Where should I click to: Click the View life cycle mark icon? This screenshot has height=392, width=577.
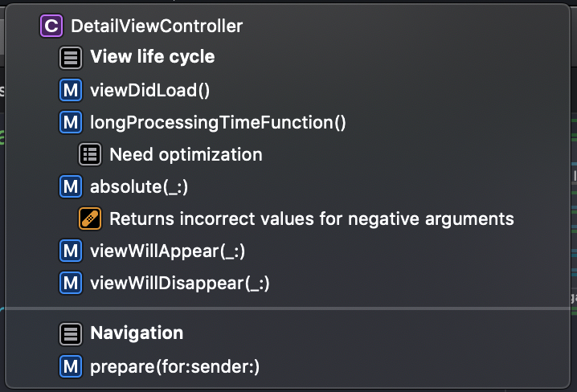[71, 58]
